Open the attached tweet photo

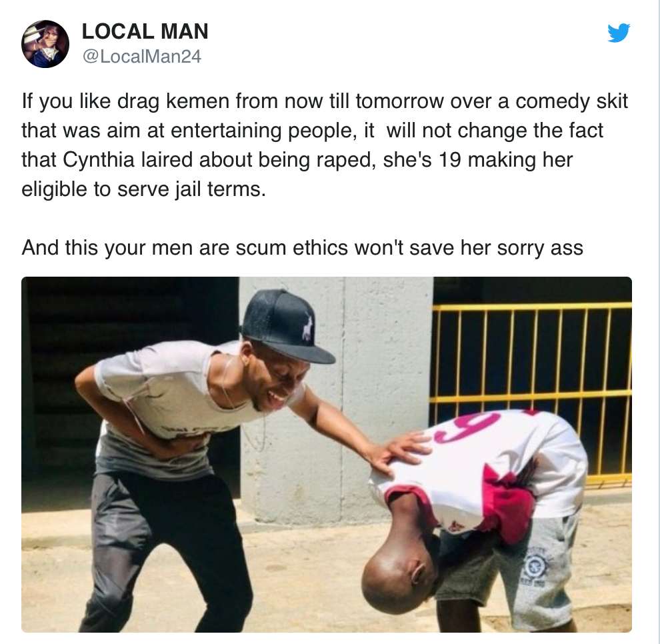pyautogui.click(x=327, y=453)
